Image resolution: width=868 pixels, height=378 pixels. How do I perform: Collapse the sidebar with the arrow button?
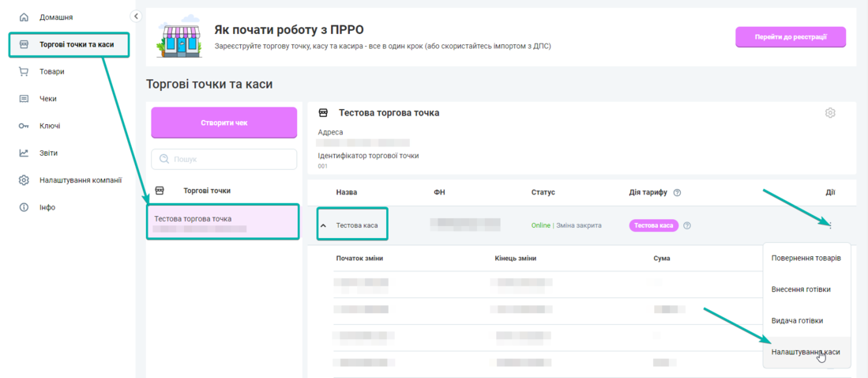point(136,17)
